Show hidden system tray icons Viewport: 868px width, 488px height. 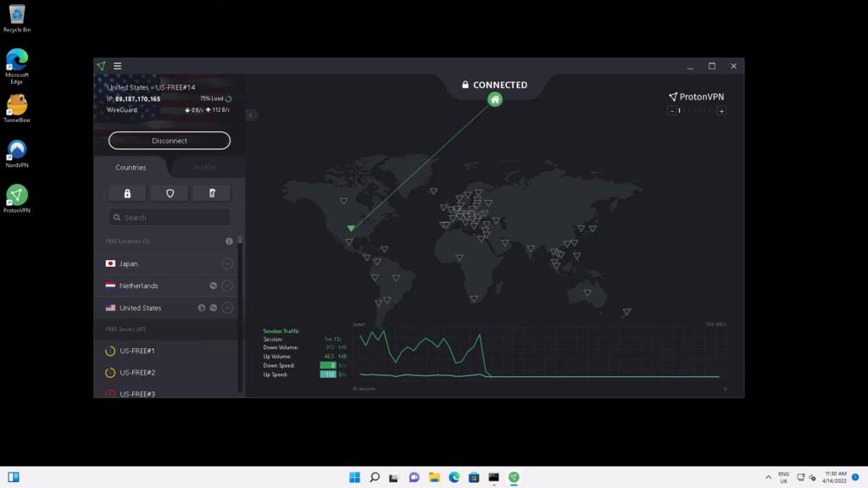pyautogui.click(x=768, y=477)
